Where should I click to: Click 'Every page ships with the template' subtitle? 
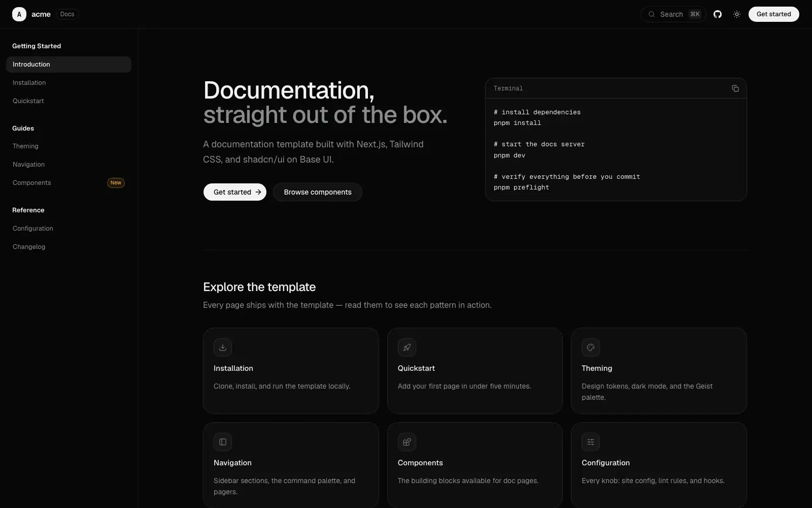pos(347,305)
